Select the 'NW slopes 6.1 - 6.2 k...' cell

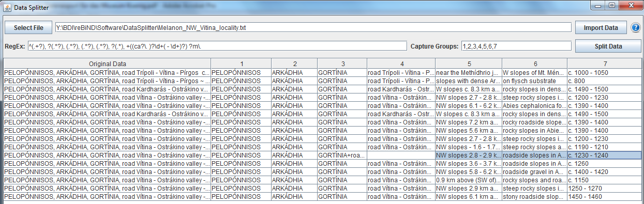(468, 105)
